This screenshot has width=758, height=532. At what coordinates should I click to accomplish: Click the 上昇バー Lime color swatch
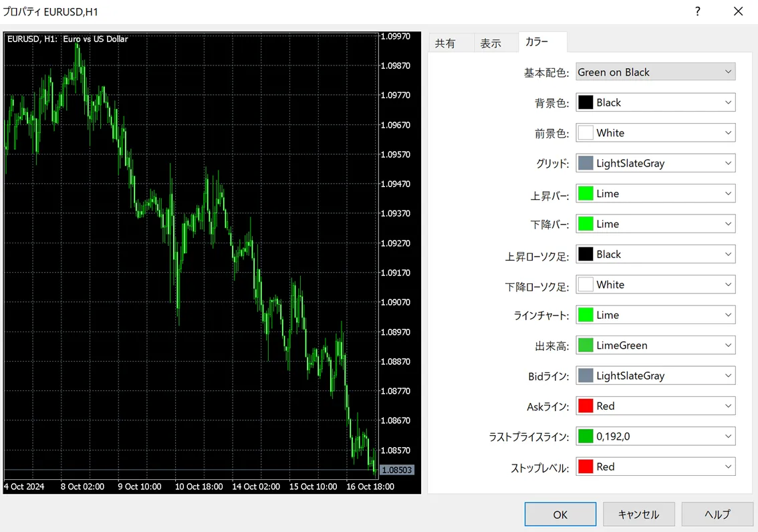(x=586, y=194)
